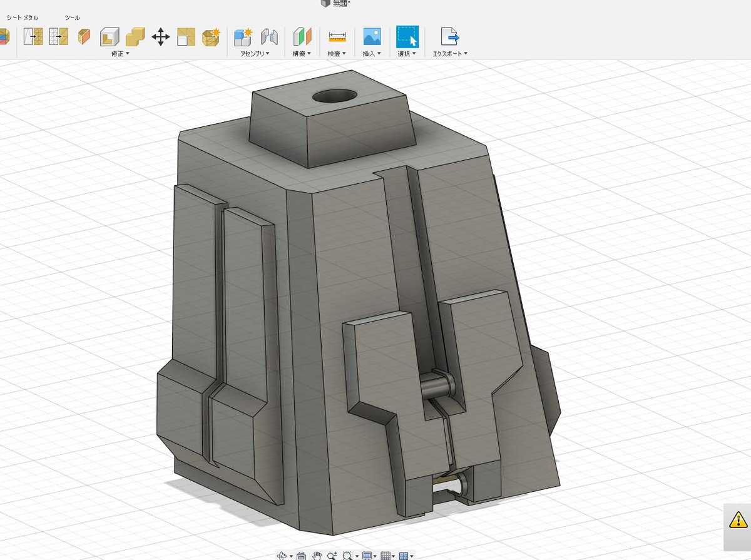Open the 構築 dropdown menu

pyautogui.click(x=302, y=54)
